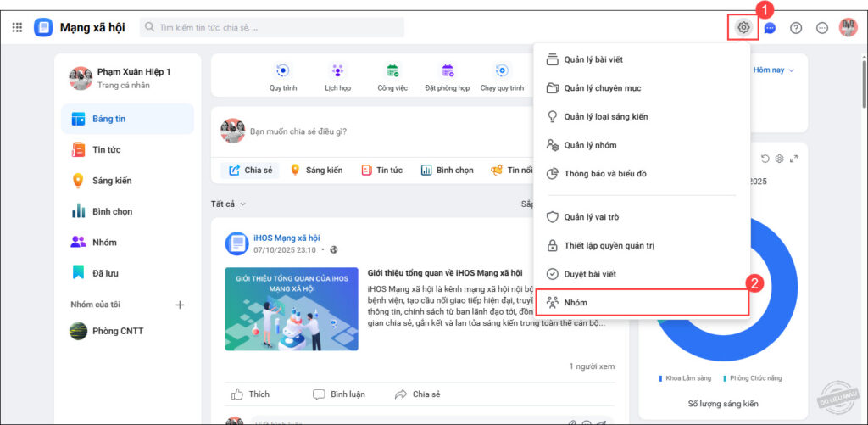
Task: Click the Thích like icon on post
Action: [x=237, y=394]
